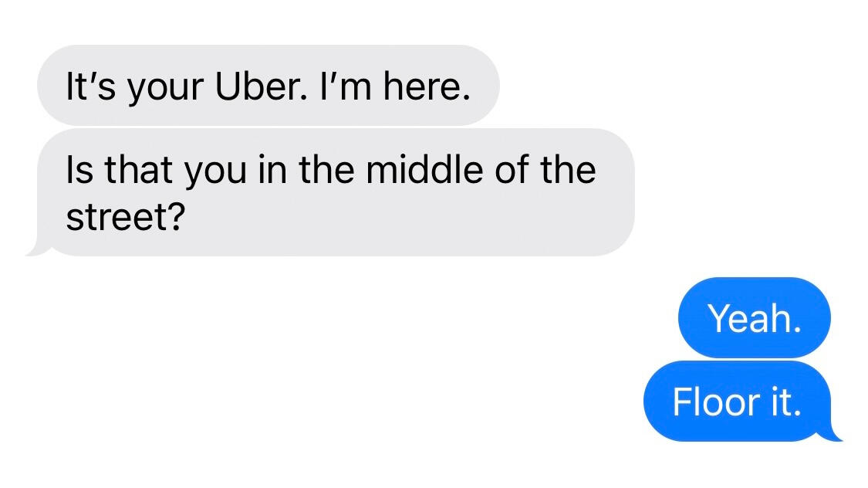
Task: Click the "It's your Uber. I'm here." message
Action: point(267,86)
